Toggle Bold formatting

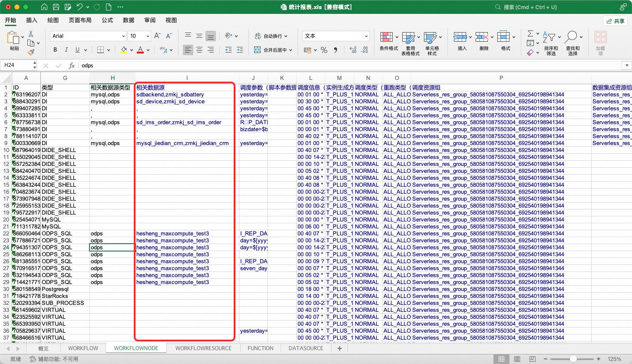55,50
